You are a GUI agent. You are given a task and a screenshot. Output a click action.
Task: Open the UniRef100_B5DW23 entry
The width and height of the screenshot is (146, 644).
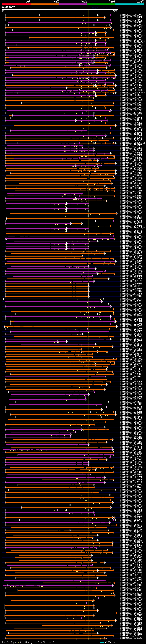131,414
